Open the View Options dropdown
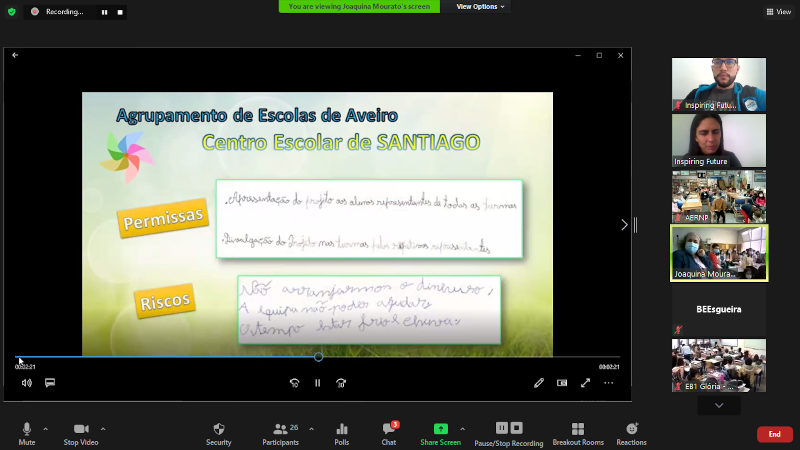Image resolution: width=800 pixels, height=450 pixels. 480,7
